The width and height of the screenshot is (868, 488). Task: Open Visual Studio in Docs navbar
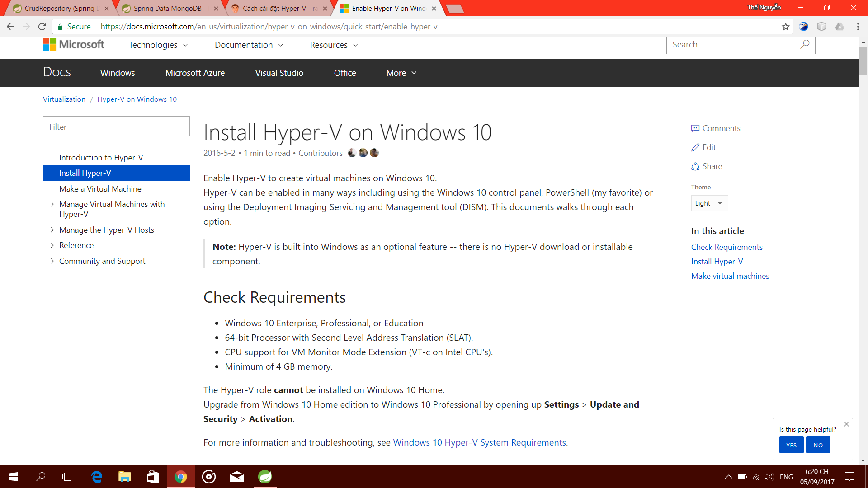[x=279, y=73]
